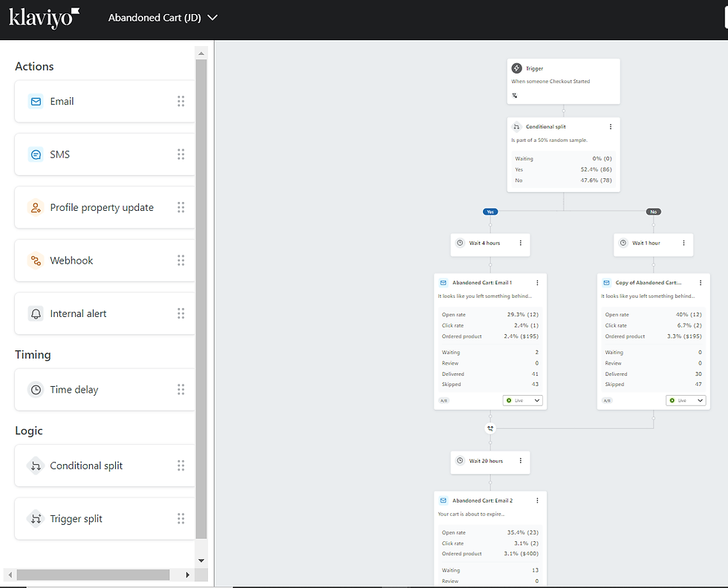Click the sidebar scroll up arrow
The image size is (728, 588).
click(x=201, y=53)
